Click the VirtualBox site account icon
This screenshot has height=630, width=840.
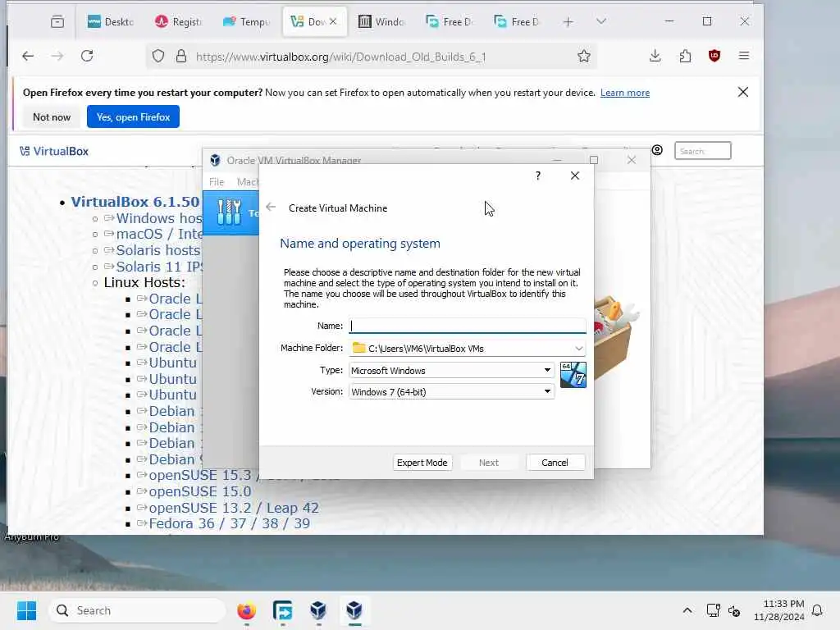(x=657, y=151)
